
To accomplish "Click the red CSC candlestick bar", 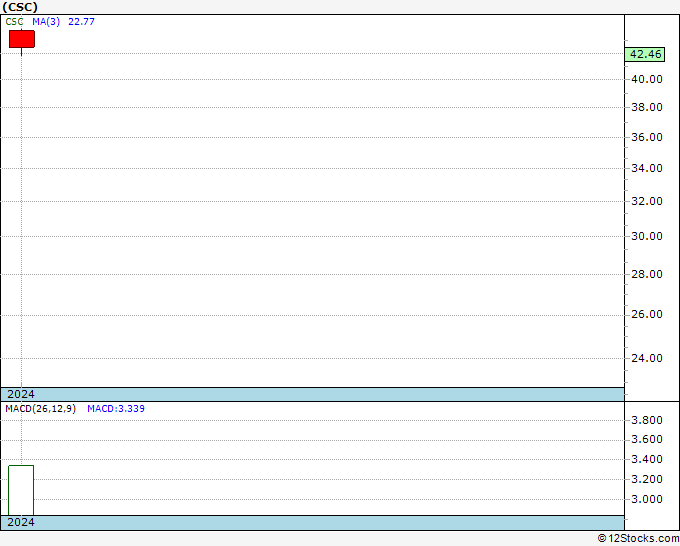I will (22, 39).
